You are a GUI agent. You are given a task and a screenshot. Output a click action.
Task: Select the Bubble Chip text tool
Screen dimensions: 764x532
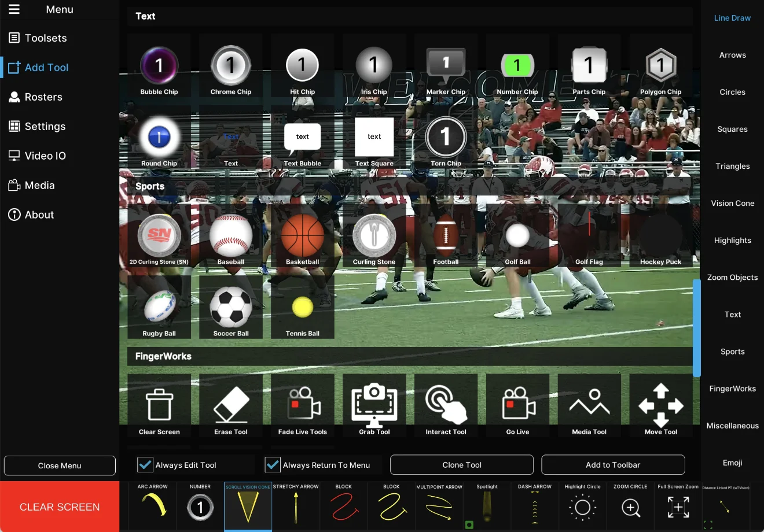(x=159, y=66)
